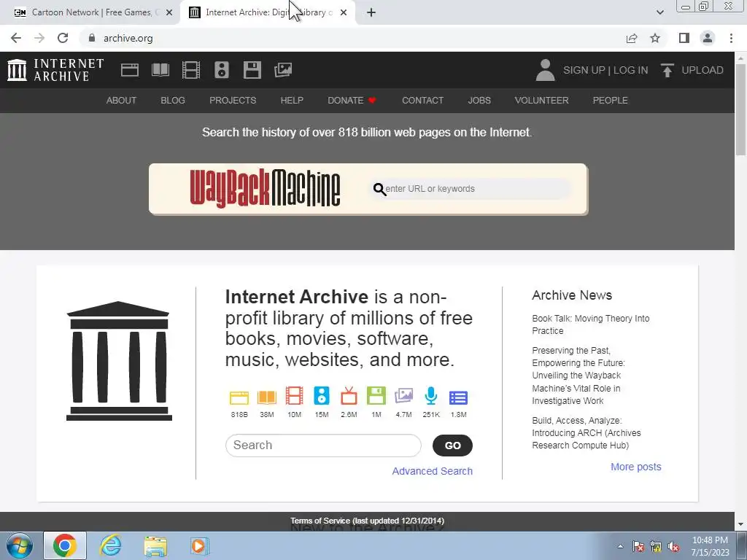The width and height of the screenshot is (747, 560).
Task: Click the Internet Archive logo in header
Action: pyautogui.click(x=55, y=70)
